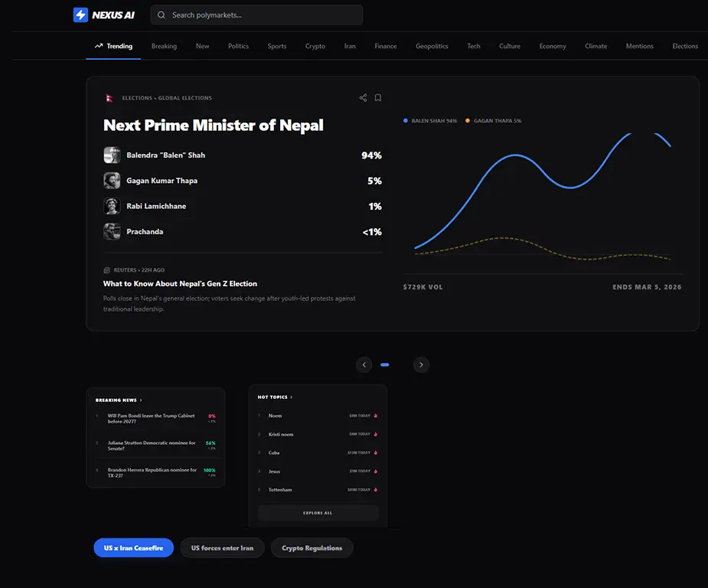This screenshot has width=708, height=588.
Task: Bookmark the Nepal Prime Minister market
Action: pos(378,97)
